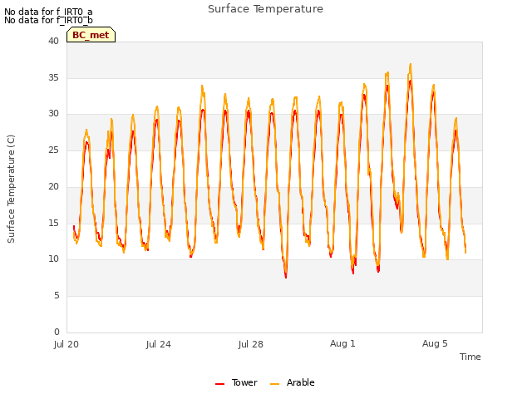Click the 25 y-axis tick label

pos(53,150)
